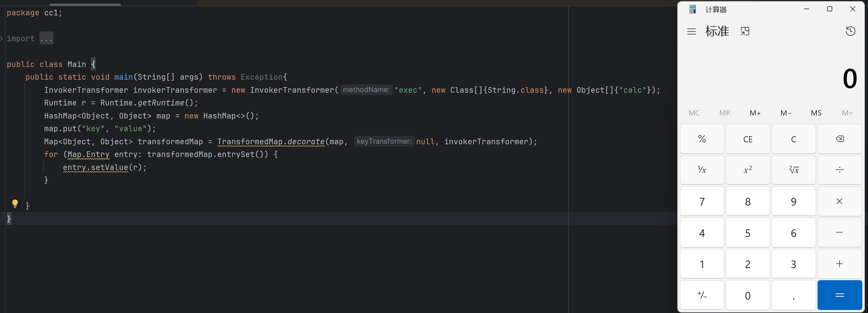This screenshot has height=313, width=868.
Task: Click digit 6 on calculator
Action: coord(794,233)
